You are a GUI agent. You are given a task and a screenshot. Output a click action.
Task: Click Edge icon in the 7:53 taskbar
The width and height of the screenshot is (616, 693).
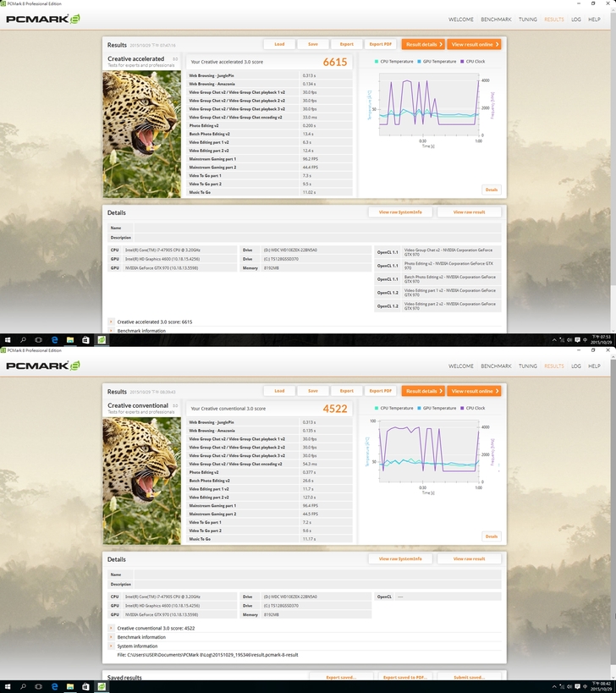click(54, 340)
